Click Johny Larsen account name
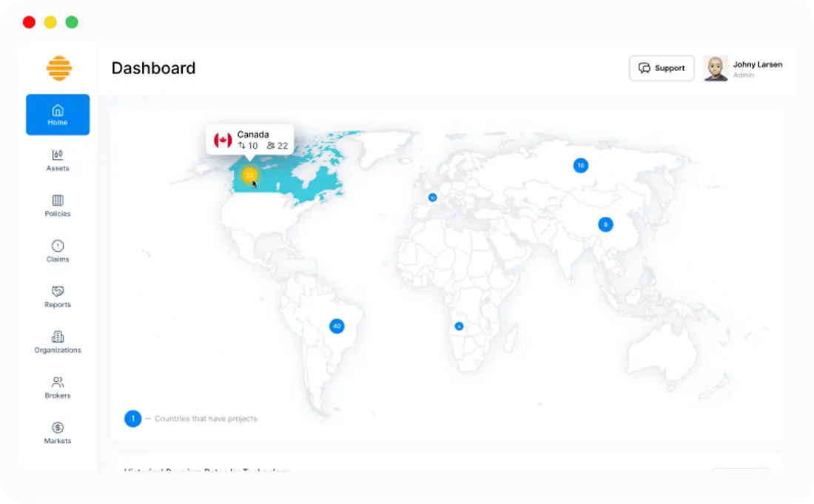This screenshot has height=504, width=814. tap(758, 64)
